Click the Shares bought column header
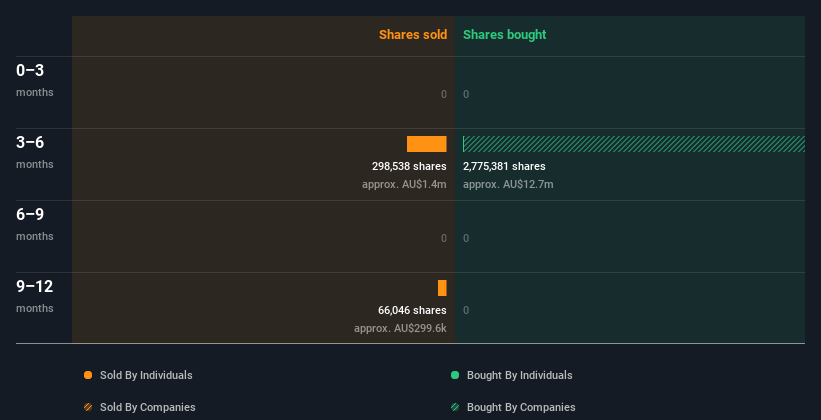The image size is (821, 420). [x=505, y=35]
